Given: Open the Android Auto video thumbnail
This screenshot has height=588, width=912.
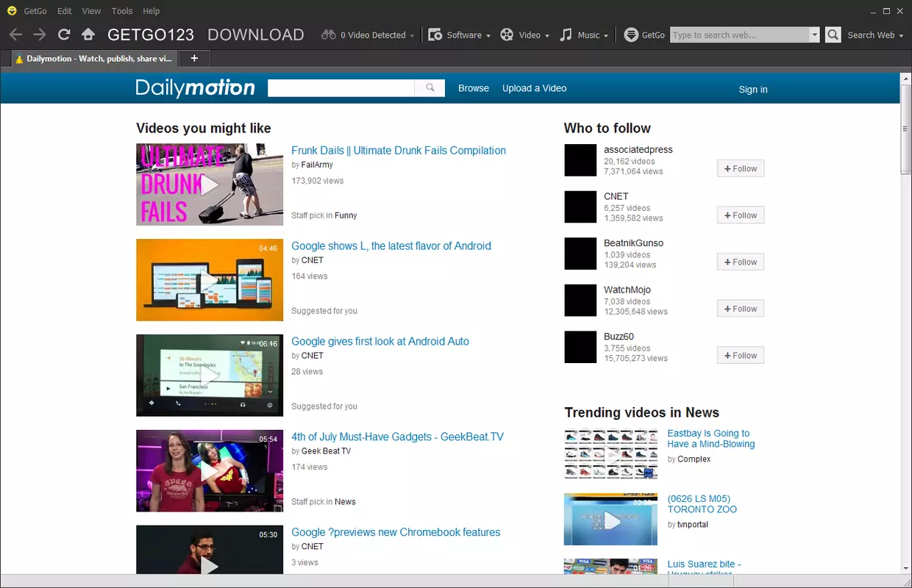Looking at the screenshot, I should (x=210, y=376).
